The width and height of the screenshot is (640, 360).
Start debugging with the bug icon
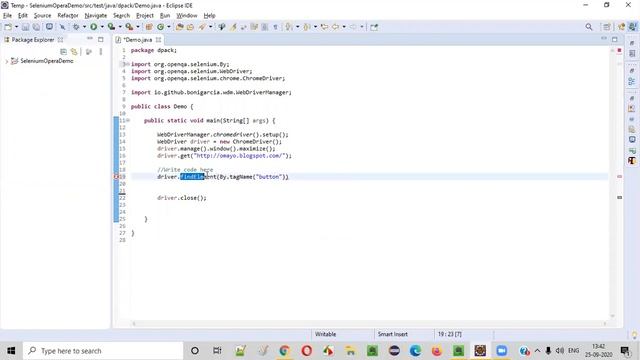pos(76,27)
